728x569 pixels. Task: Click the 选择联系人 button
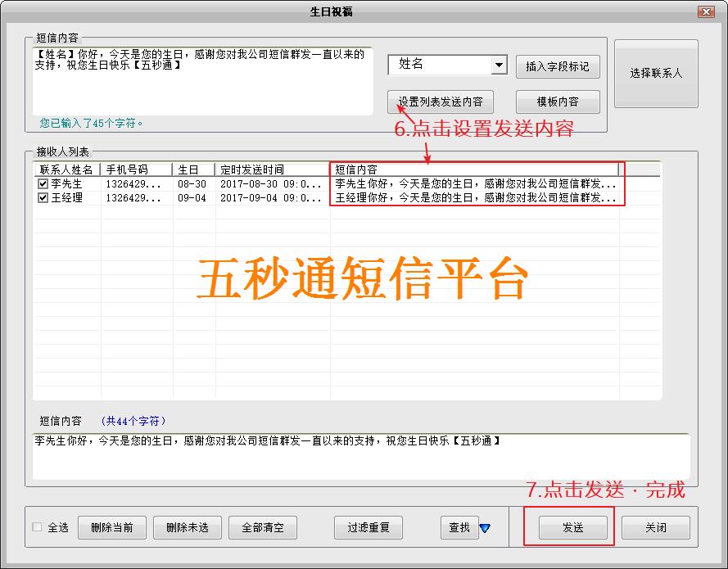click(x=656, y=74)
